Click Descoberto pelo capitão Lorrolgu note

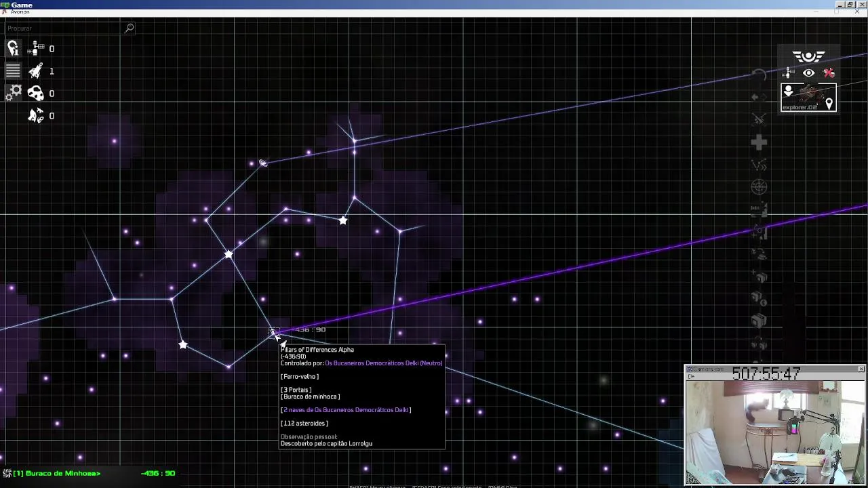[326, 443]
